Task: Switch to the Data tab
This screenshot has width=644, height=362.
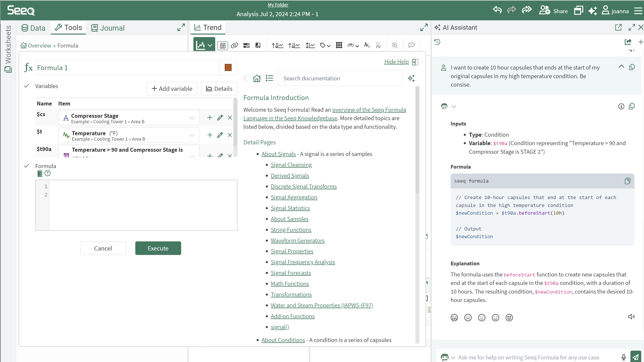Action: click(x=33, y=28)
